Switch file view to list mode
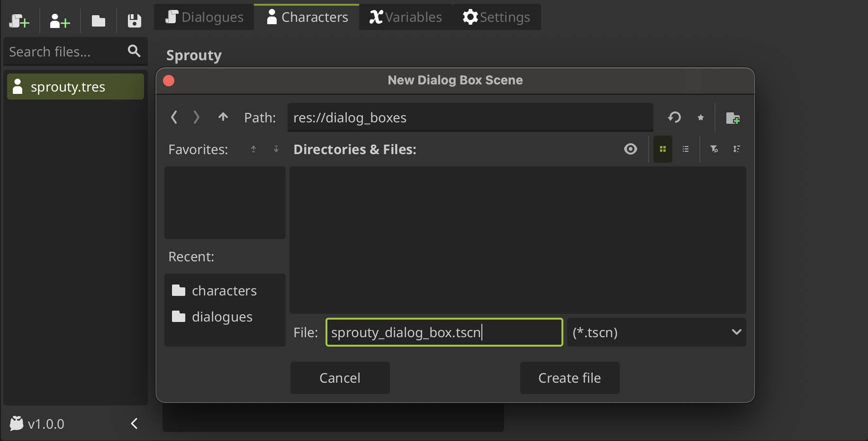The width and height of the screenshot is (868, 441). coord(685,149)
